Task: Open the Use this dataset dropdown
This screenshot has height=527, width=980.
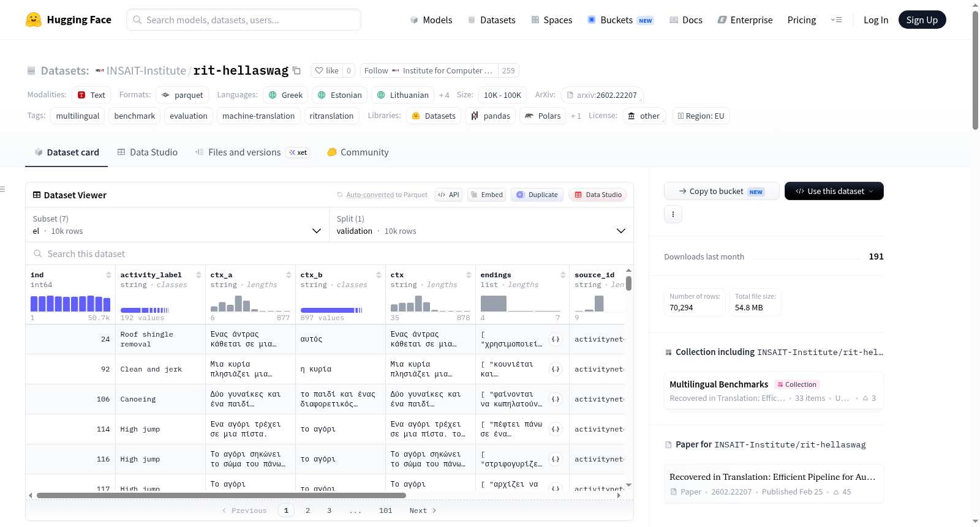Action: tap(834, 191)
